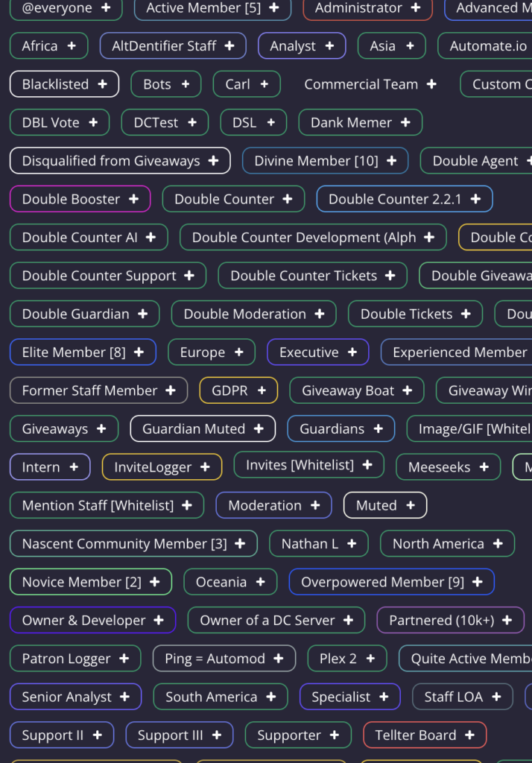
Task: Click the plus icon on Guardian Muted
Action: pos(259,428)
